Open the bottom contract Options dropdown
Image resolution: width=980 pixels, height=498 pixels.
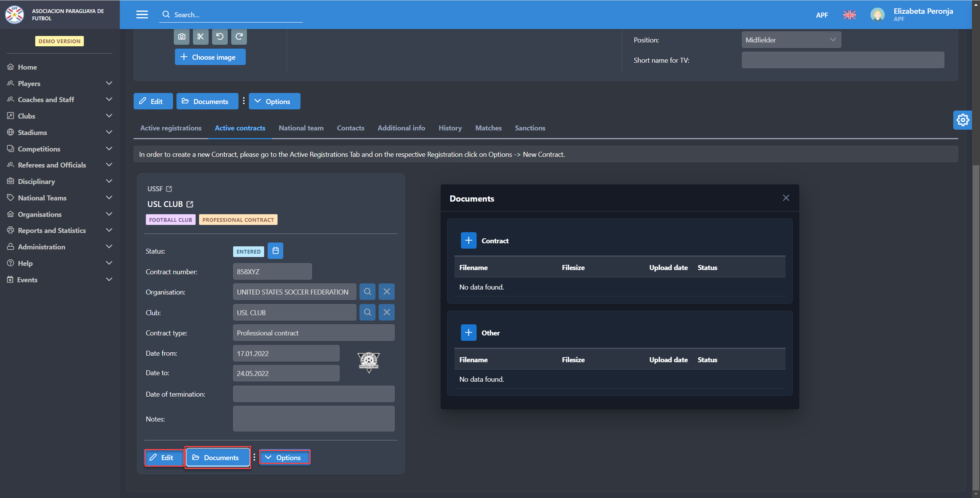click(284, 457)
